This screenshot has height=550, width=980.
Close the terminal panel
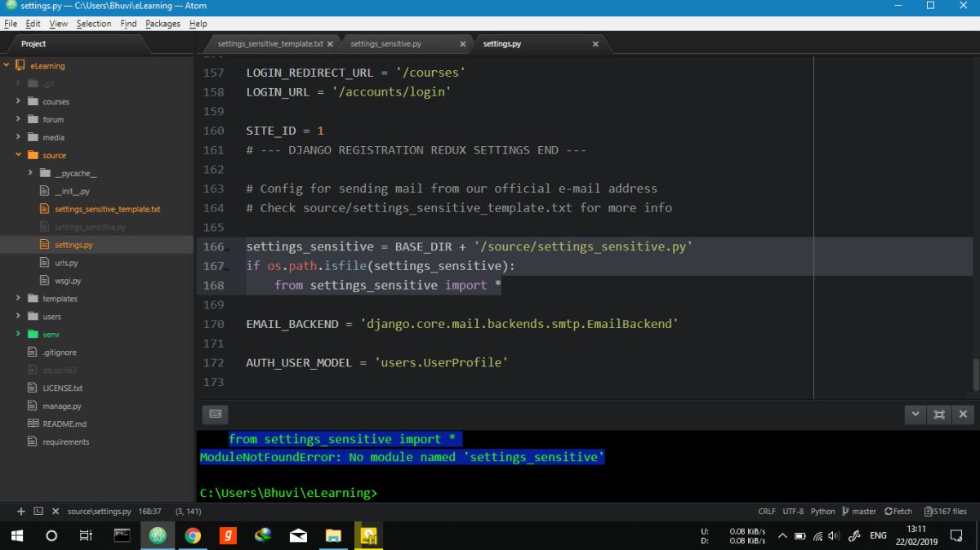pyautogui.click(x=963, y=415)
